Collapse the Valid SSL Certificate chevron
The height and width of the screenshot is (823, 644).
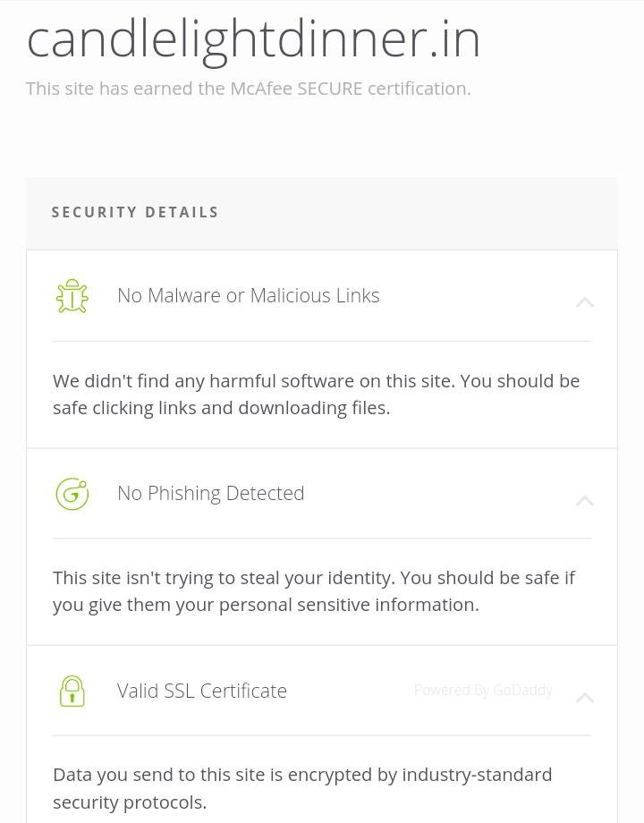584,698
